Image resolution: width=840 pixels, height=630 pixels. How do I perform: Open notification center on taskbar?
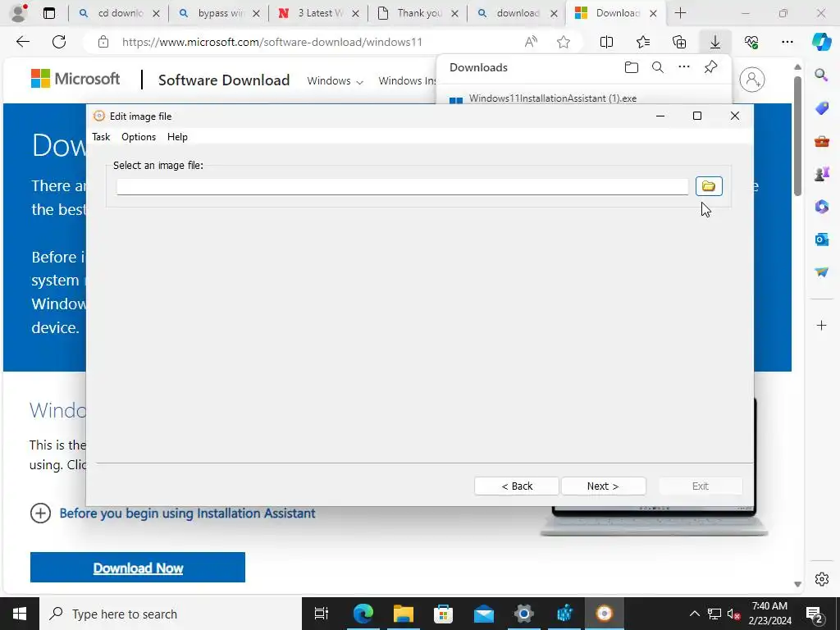815,614
